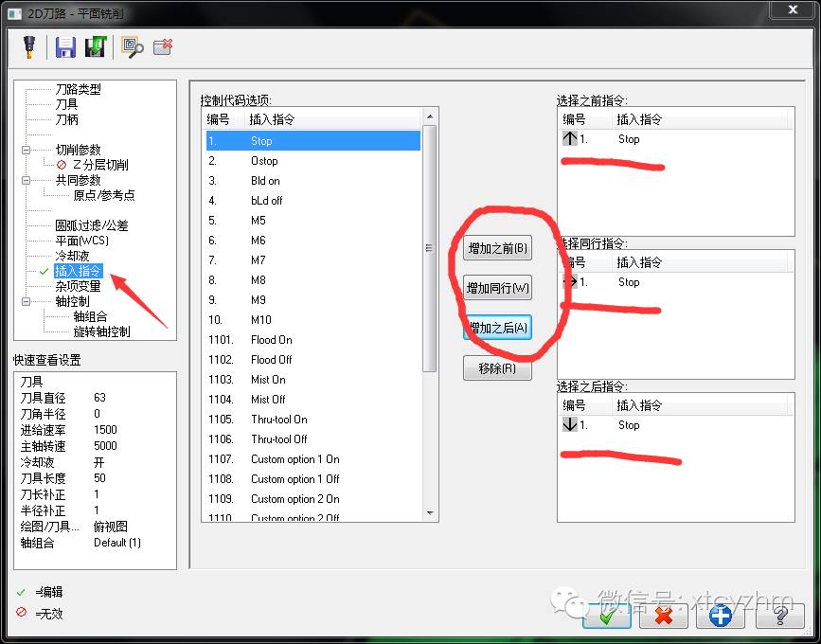Click 增加之前(B) button
This screenshot has height=644, width=821.
click(x=497, y=248)
